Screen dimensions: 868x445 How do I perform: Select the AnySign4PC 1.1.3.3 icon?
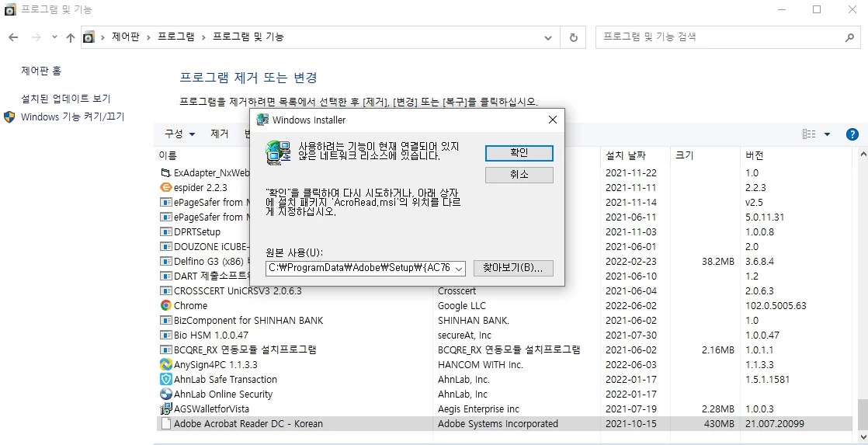tap(165, 365)
